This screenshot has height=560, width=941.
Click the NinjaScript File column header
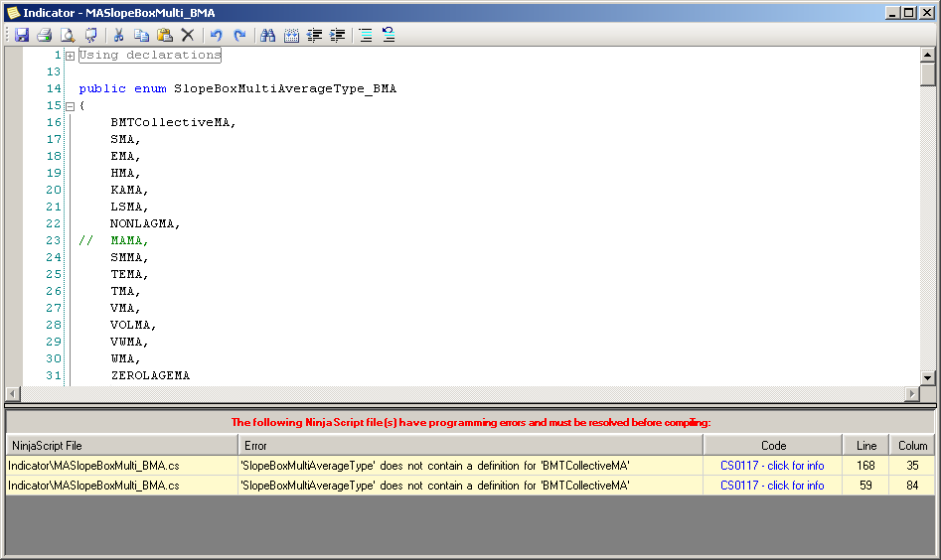pos(122,446)
